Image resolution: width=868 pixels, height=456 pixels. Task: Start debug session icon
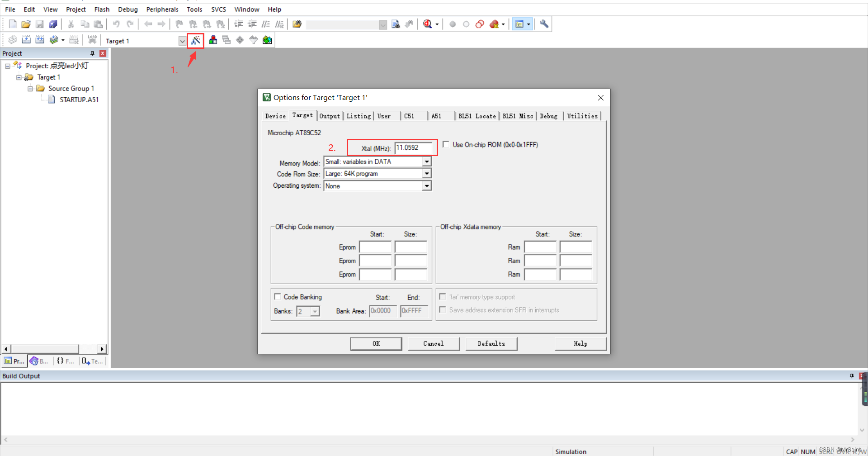[x=427, y=24]
